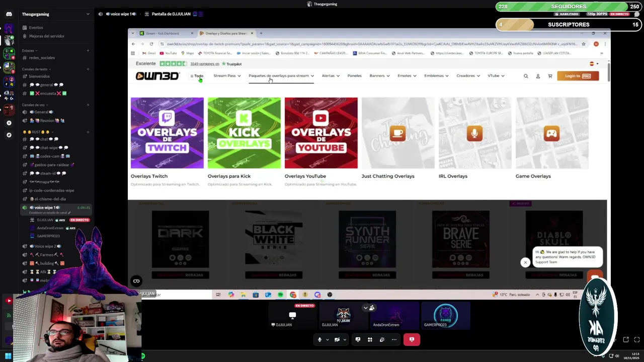Click the add a server plus icon
644x362 pixels.
click(x=9, y=123)
